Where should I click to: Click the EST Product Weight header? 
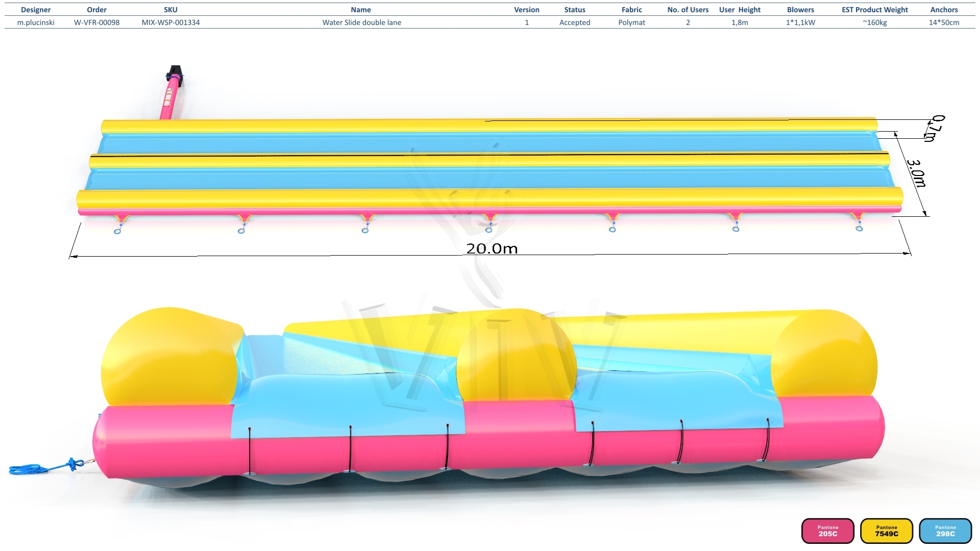875,10
